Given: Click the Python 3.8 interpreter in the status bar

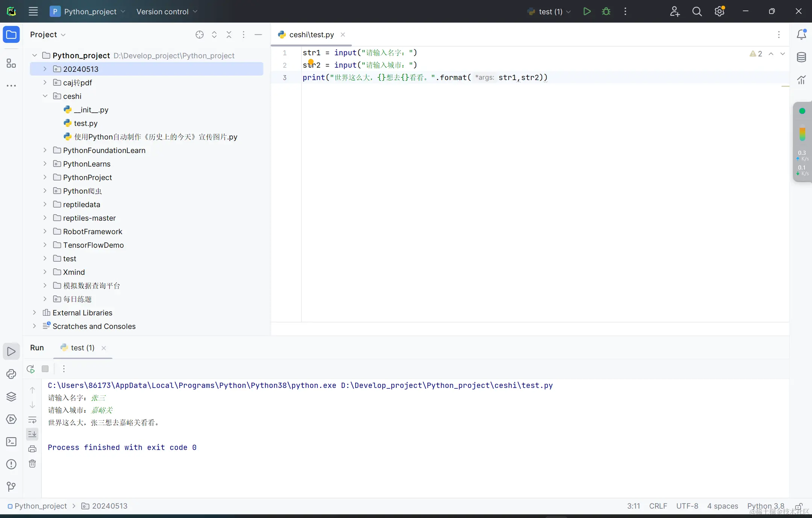Looking at the screenshot, I should coord(765,506).
